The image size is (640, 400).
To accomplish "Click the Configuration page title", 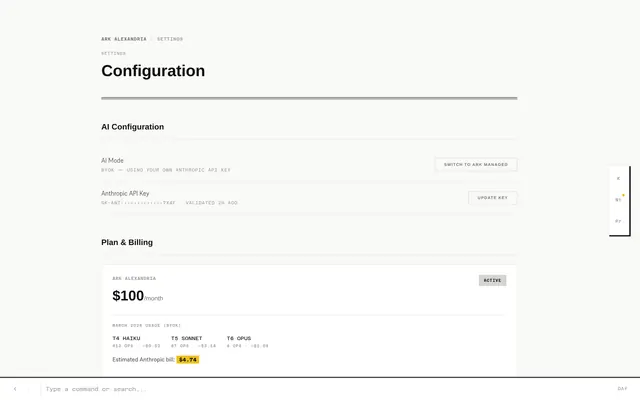I will click(153, 71).
